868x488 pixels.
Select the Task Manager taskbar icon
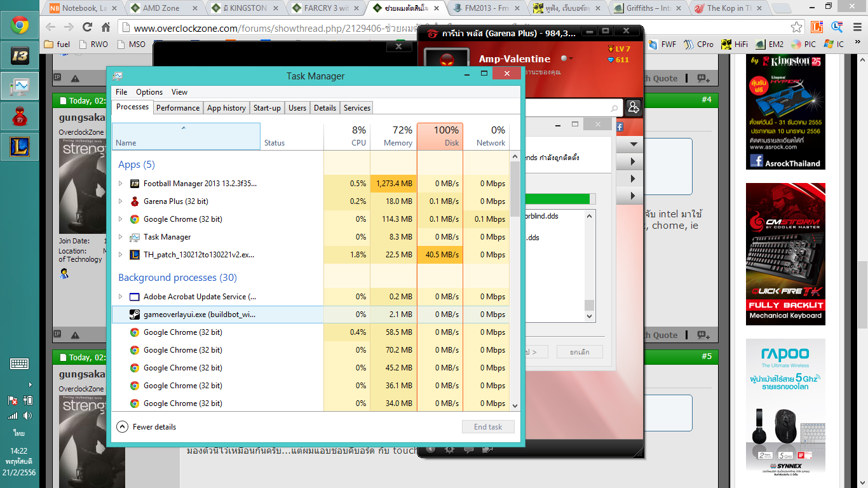[x=20, y=86]
